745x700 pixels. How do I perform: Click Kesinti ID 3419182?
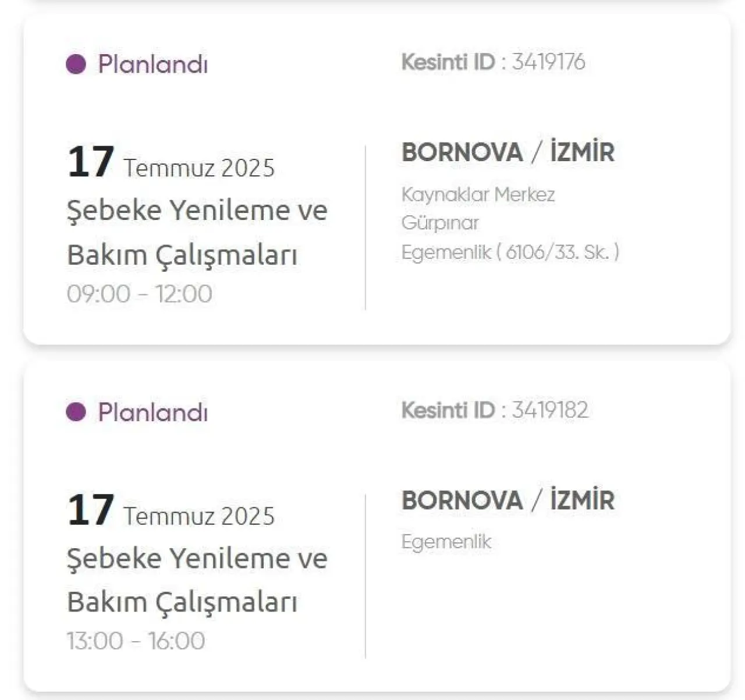click(495, 410)
